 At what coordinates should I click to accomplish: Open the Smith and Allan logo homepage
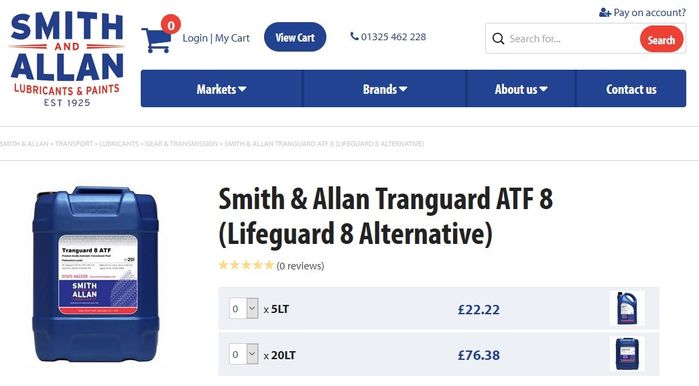(67, 59)
